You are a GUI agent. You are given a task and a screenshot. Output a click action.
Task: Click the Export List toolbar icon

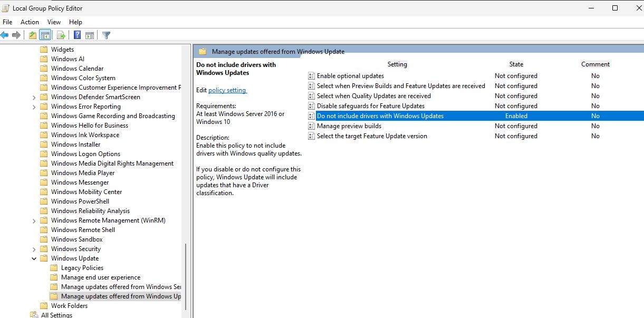(61, 35)
